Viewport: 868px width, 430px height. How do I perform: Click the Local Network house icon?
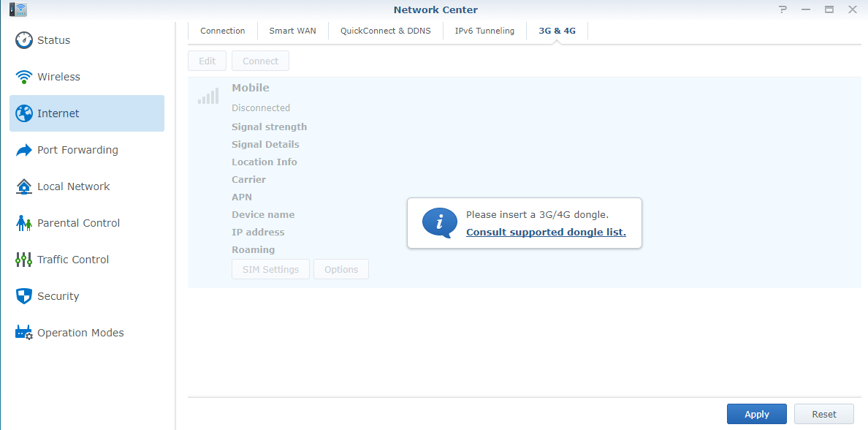point(24,186)
